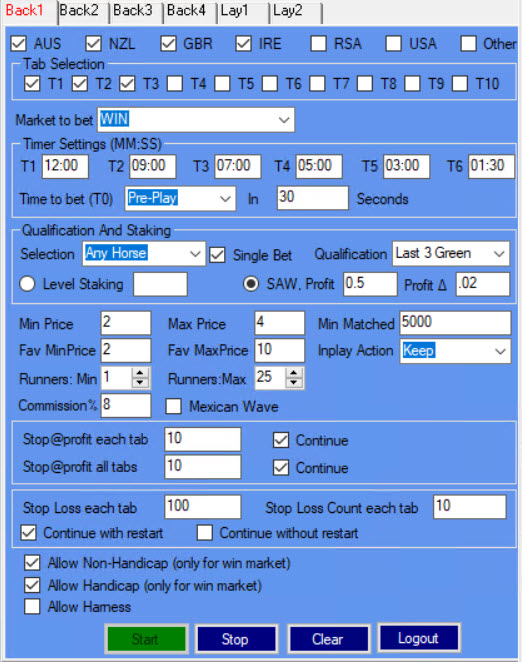
Task: Enable the RSA country checkbox
Action: pos(318,43)
